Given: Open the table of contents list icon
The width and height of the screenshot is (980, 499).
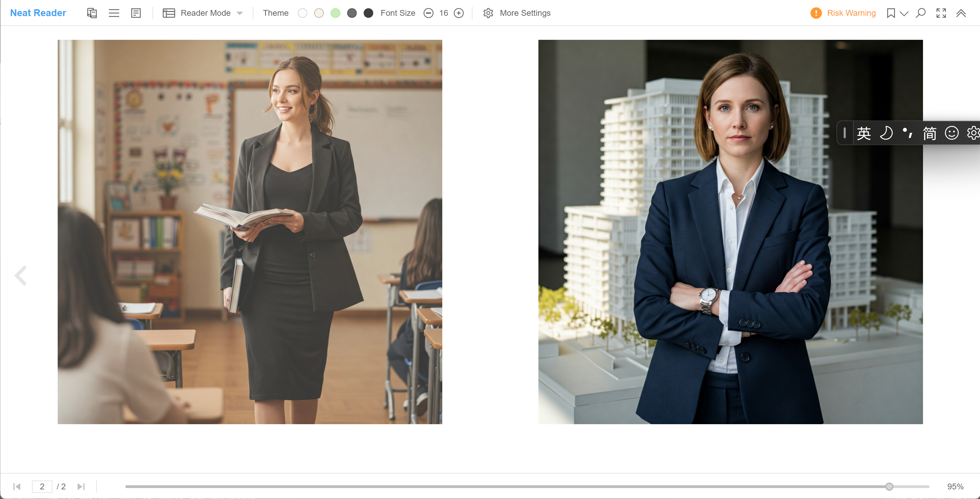Looking at the screenshot, I should click(x=114, y=13).
